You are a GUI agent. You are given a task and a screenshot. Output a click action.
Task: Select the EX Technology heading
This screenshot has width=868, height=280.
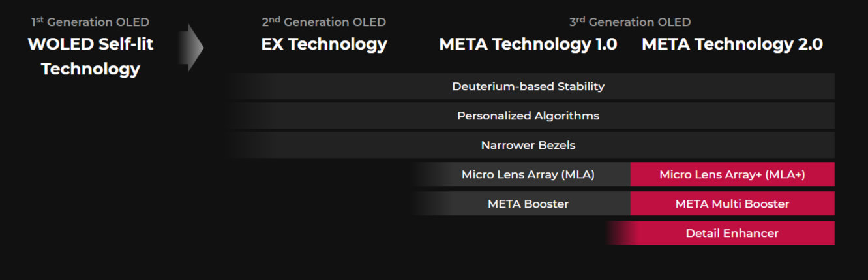point(324,44)
